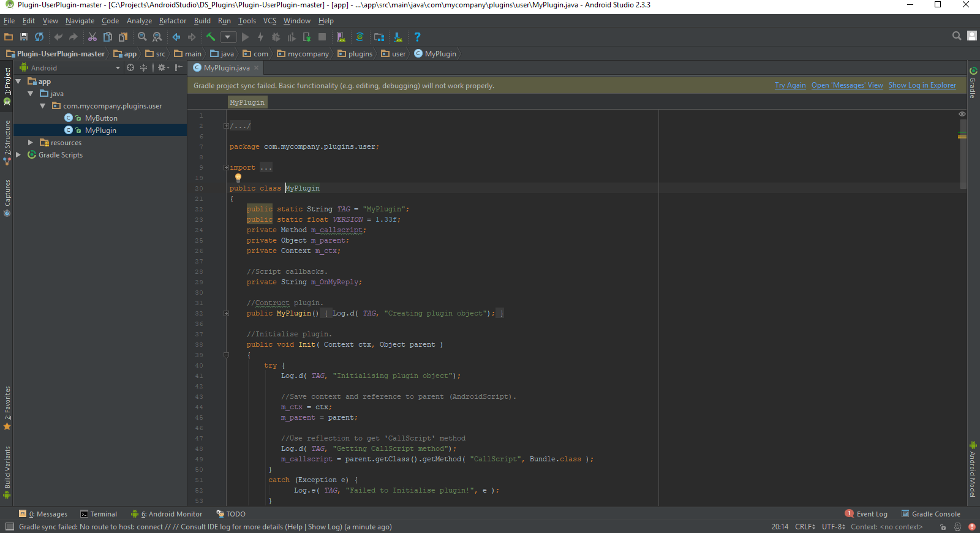
Task: Toggle the Build Variants tool window
Action: (x=7, y=472)
